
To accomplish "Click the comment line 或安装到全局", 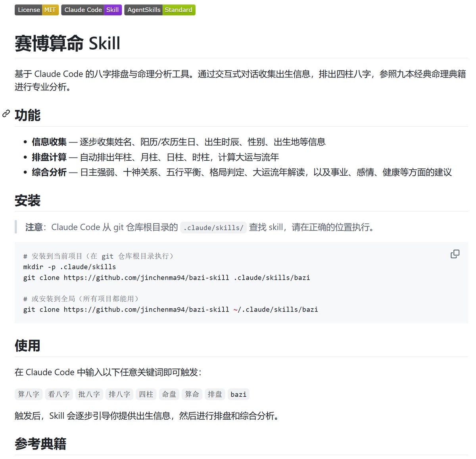I will [82, 298].
